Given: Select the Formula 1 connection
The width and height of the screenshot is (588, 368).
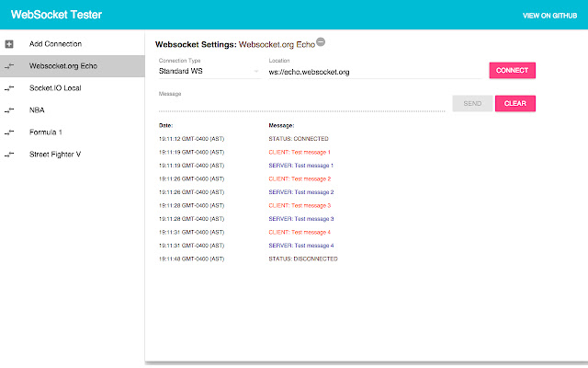Looking at the screenshot, I should point(73,132).
